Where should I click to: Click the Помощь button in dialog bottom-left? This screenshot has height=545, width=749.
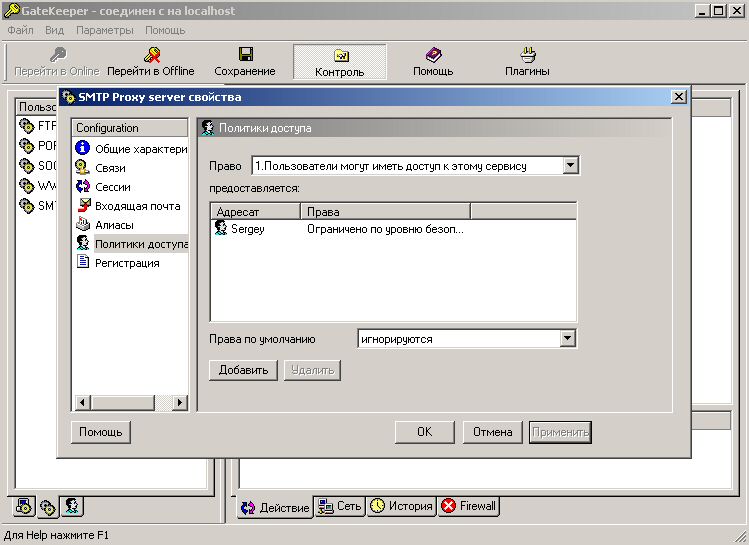pyautogui.click(x=101, y=432)
